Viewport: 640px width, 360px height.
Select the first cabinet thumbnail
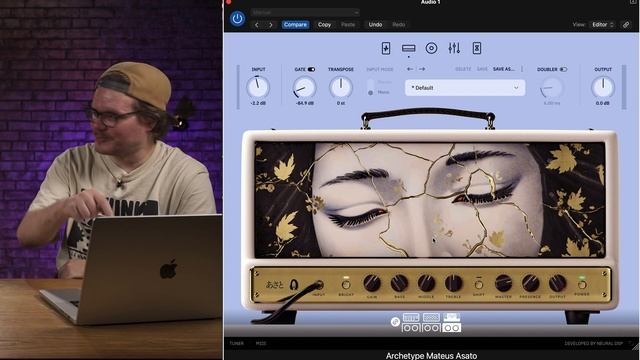(411, 328)
